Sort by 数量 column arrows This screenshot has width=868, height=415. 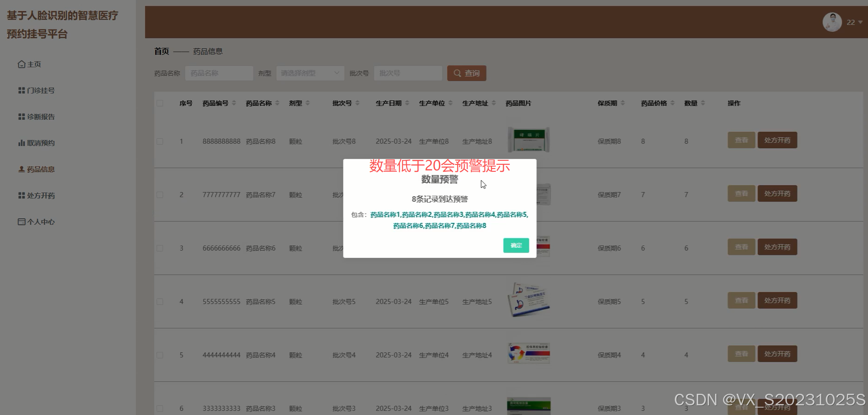coord(703,103)
